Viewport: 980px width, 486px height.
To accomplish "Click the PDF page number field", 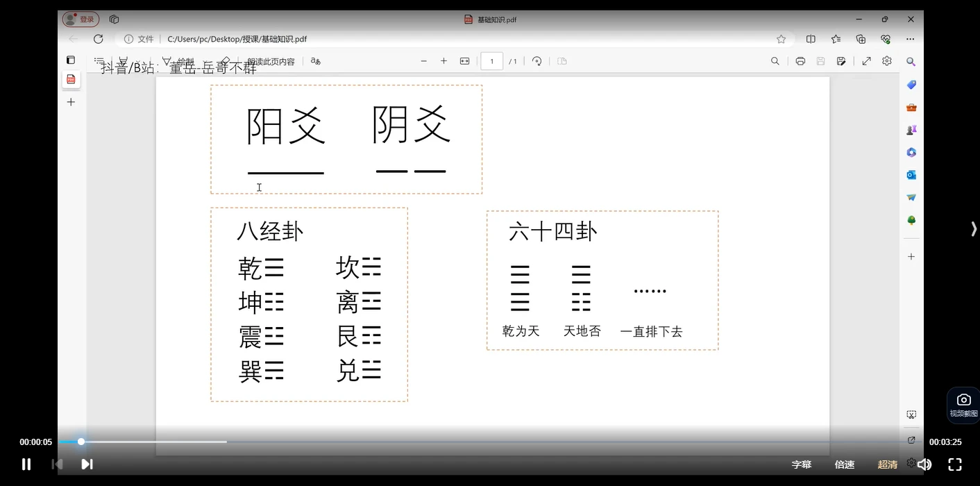I will pos(492,61).
